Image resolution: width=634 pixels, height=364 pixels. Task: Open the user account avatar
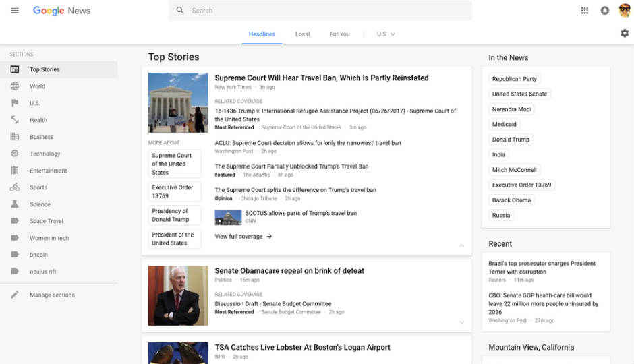point(625,11)
